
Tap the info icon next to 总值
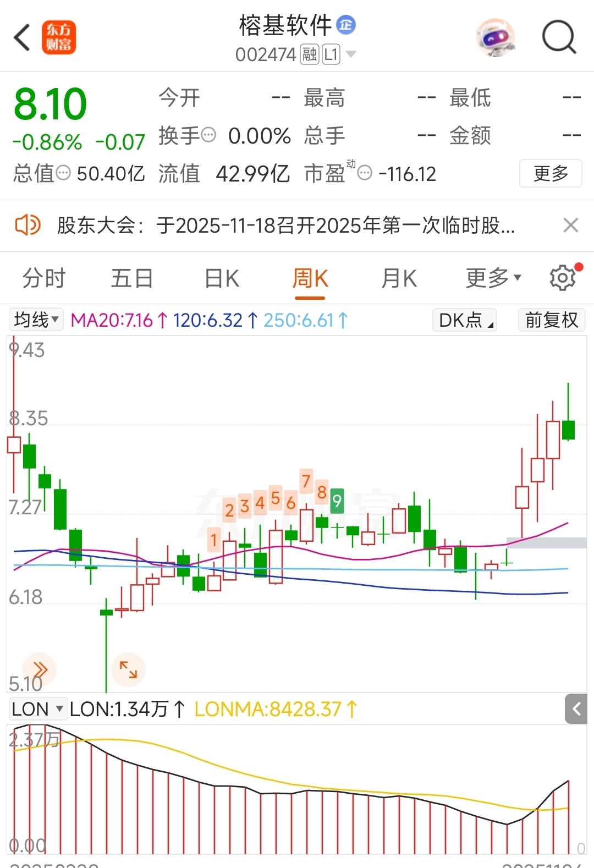tap(64, 173)
